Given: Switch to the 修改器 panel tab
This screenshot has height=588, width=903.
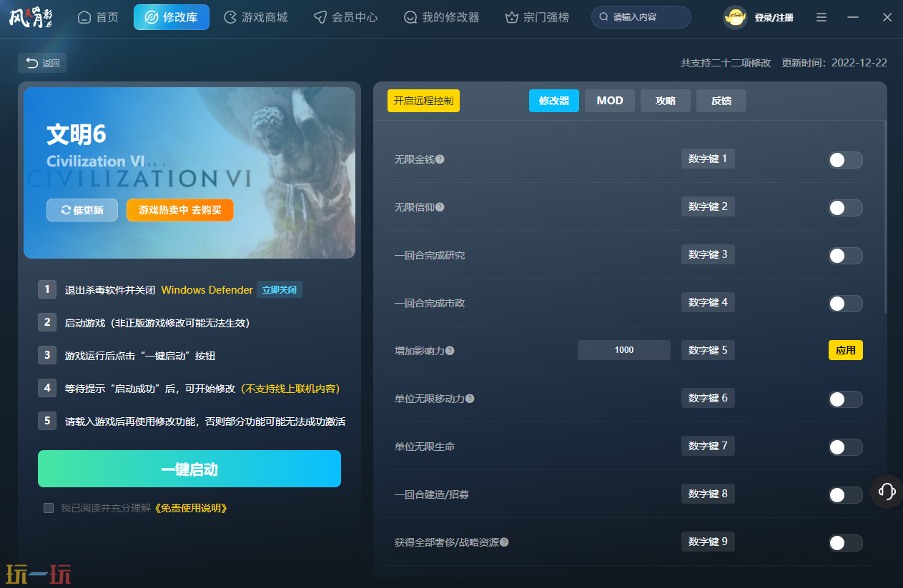Looking at the screenshot, I should coord(554,101).
